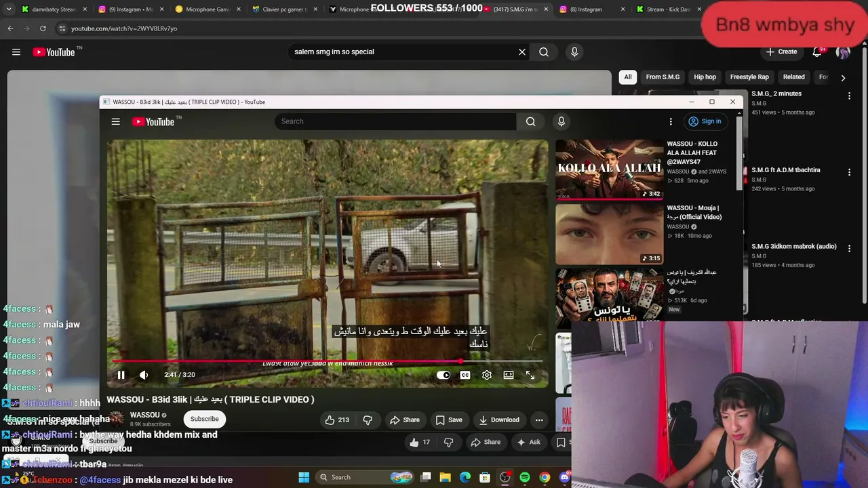The height and width of the screenshot is (488, 868).
Task: Open the three-dot settings menu beside Sign in
Action: [x=671, y=121]
